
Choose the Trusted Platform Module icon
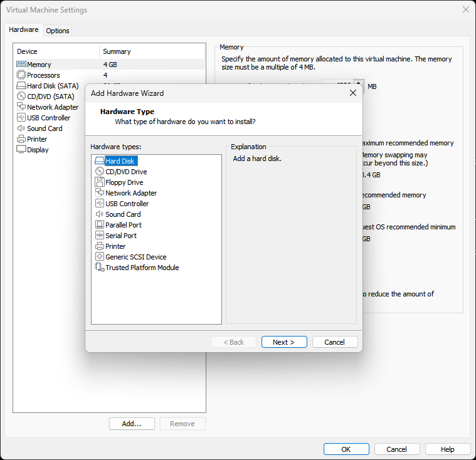(99, 268)
